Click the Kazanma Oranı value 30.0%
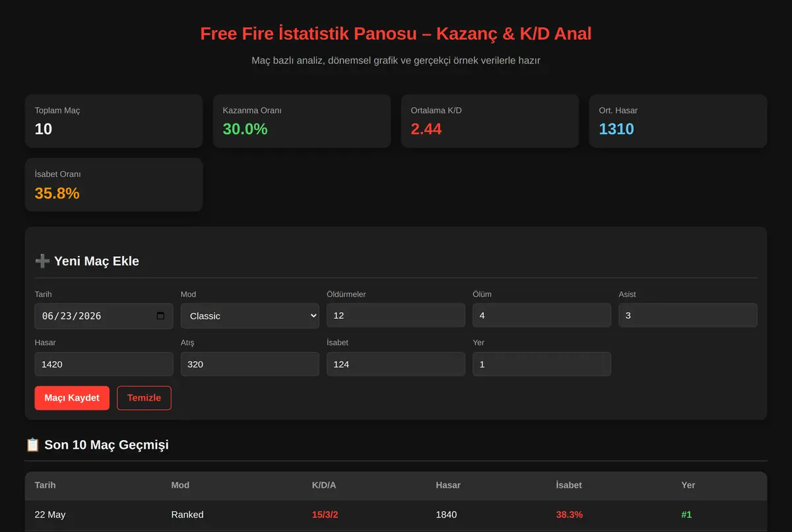Viewport: 792px width, 532px height. [245, 129]
